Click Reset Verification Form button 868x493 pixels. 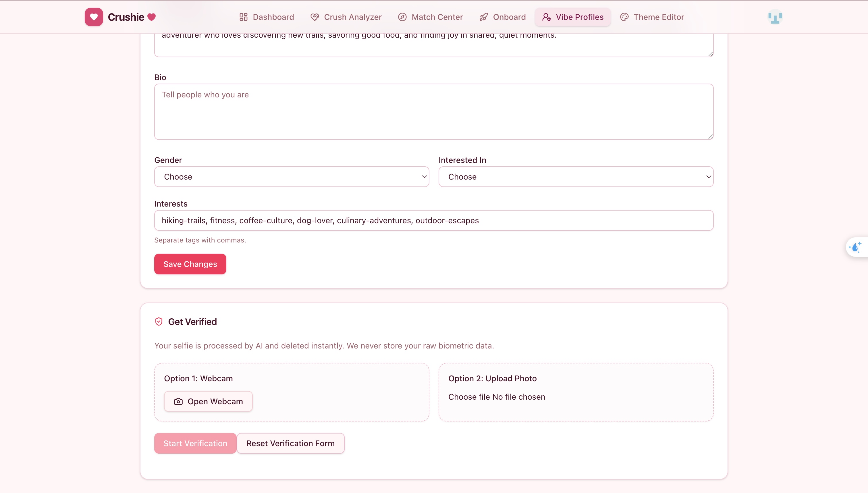pos(290,443)
